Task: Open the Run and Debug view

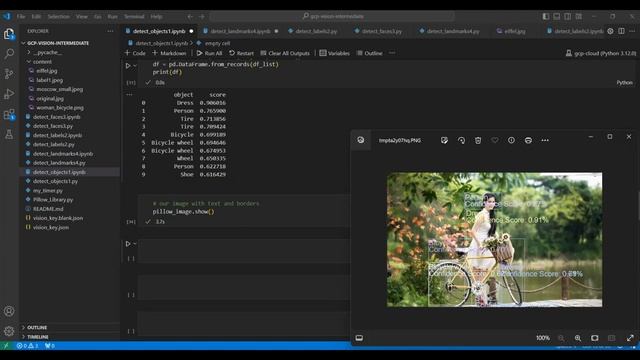Action: 9,94
